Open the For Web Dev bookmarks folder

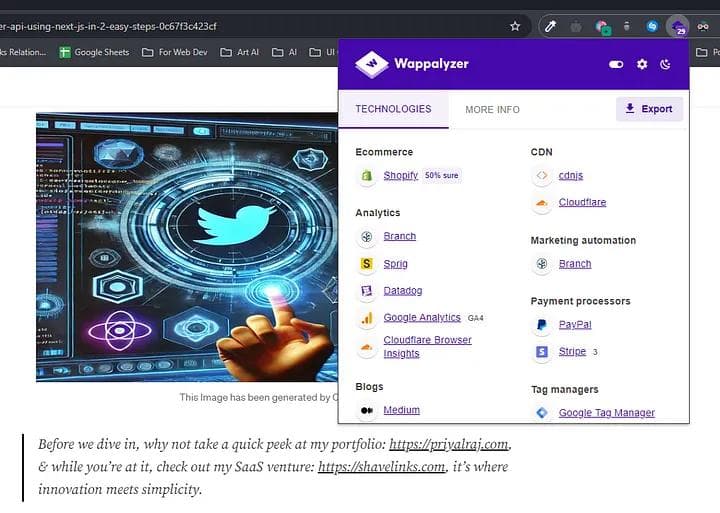point(174,52)
